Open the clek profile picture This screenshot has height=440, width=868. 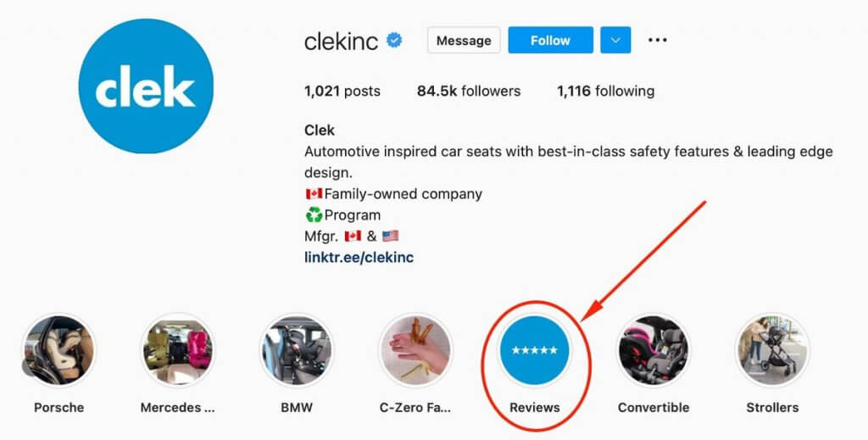tap(146, 86)
